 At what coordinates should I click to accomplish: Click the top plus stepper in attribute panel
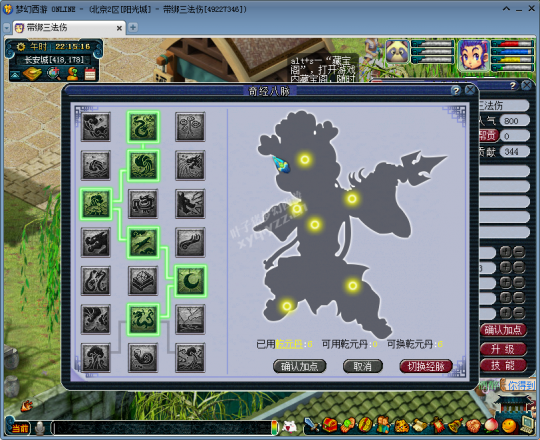click(505, 252)
